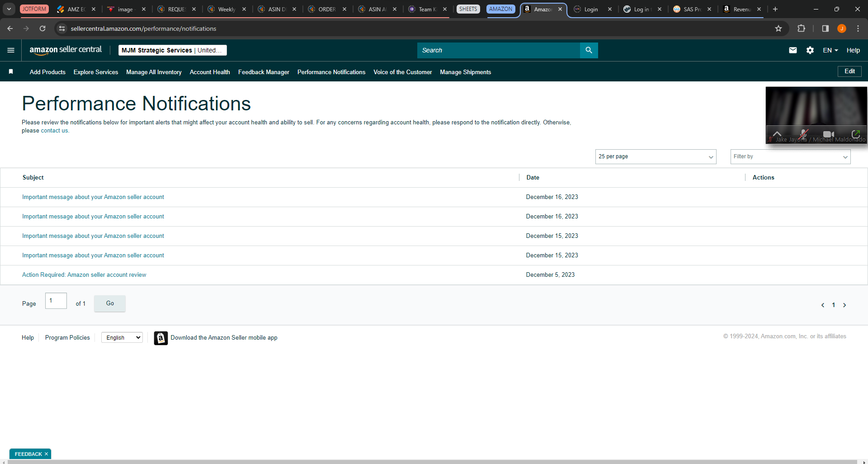This screenshot has height=464, width=868.
Task: Click the page number input field
Action: pos(56,301)
